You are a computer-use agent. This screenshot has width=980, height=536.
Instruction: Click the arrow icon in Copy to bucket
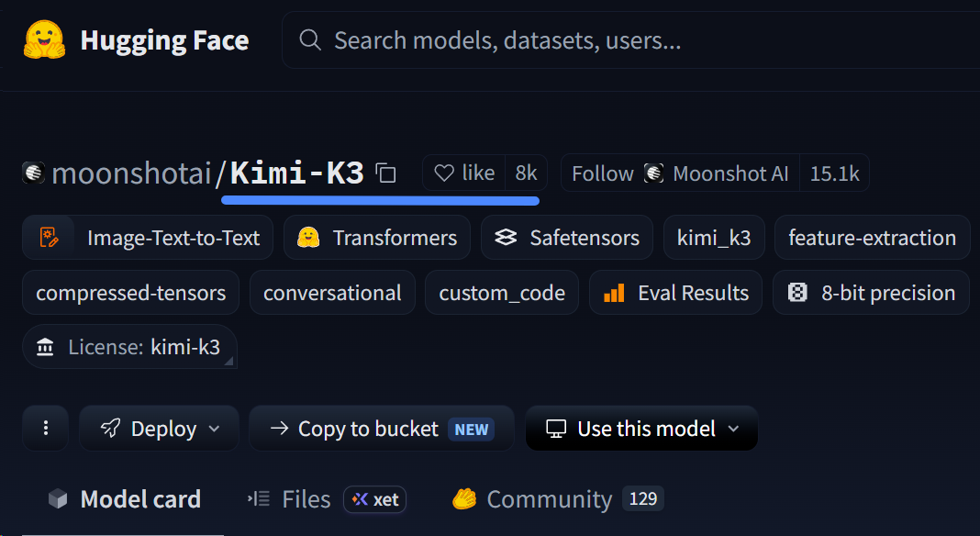(279, 428)
